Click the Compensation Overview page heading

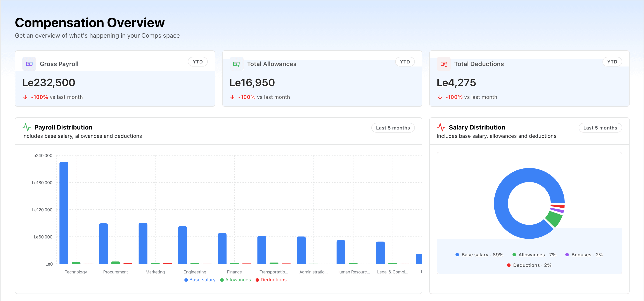[x=90, y=23]
